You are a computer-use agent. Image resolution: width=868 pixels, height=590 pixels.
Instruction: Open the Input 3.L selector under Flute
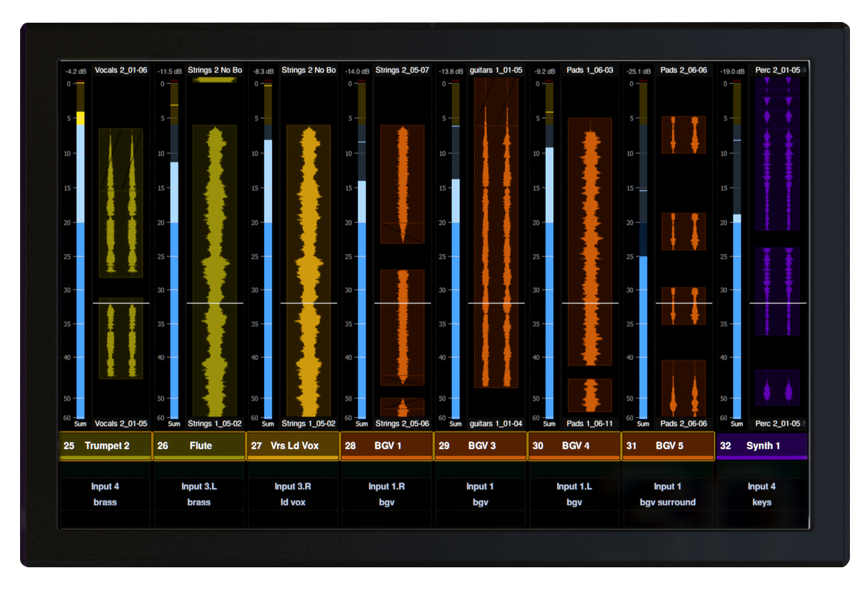pyautogui.click(x=199, y=486)
